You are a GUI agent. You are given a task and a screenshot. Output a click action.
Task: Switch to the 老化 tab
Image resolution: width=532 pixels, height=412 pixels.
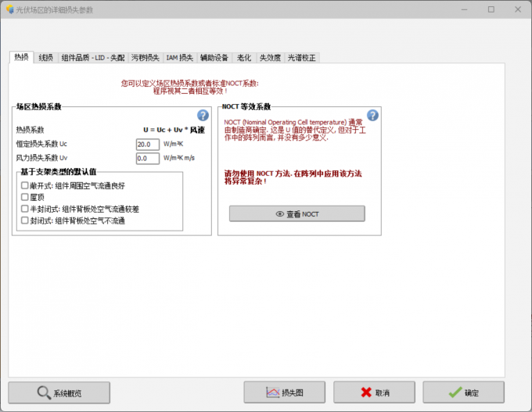click(x=244, y=58)
